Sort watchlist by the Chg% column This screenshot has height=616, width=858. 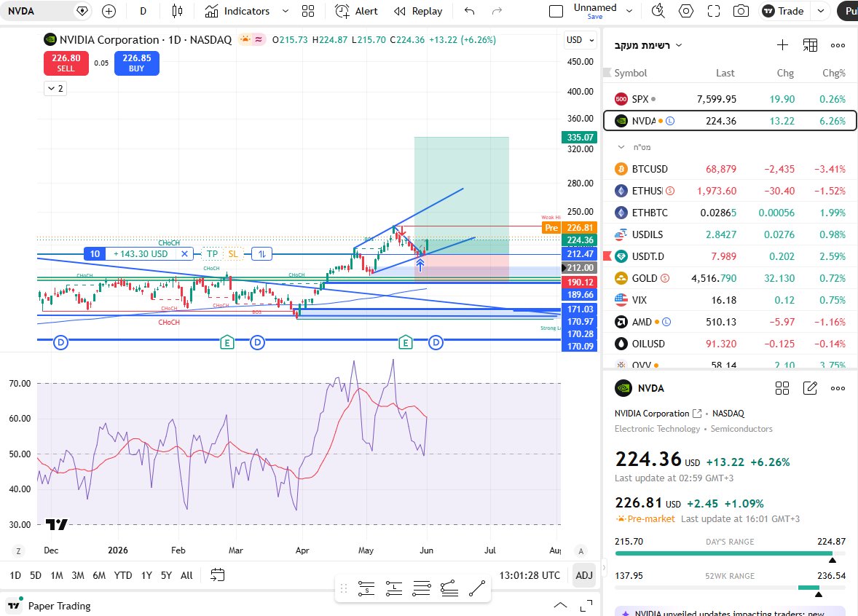click(834, 73)
